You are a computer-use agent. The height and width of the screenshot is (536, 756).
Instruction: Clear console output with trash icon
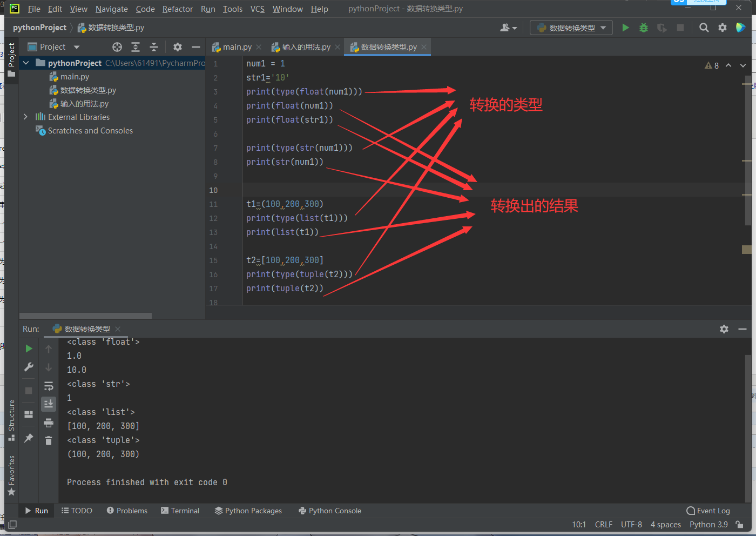click(x=49, y=440)
